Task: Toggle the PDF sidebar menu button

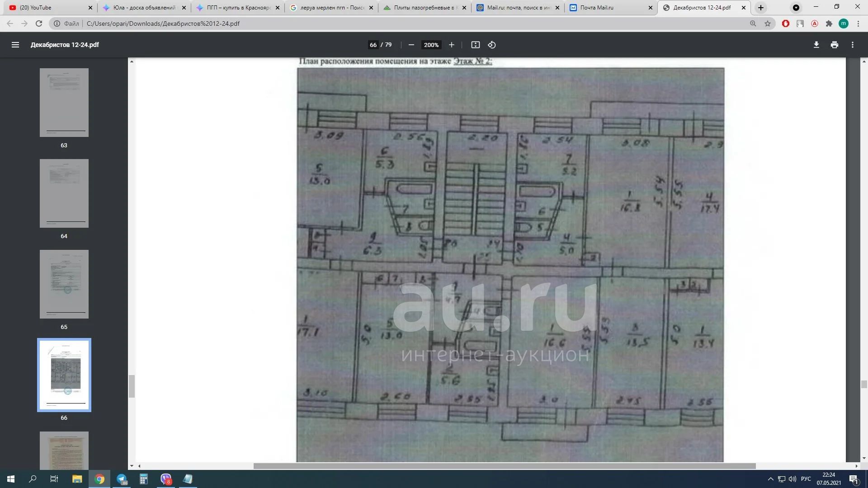Action: (15, 45)
